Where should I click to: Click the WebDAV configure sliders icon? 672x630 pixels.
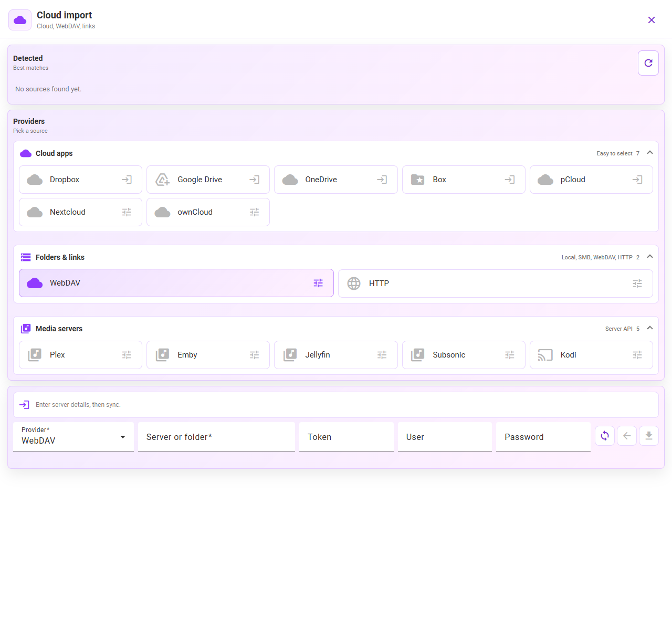click(x=318, y=283)
